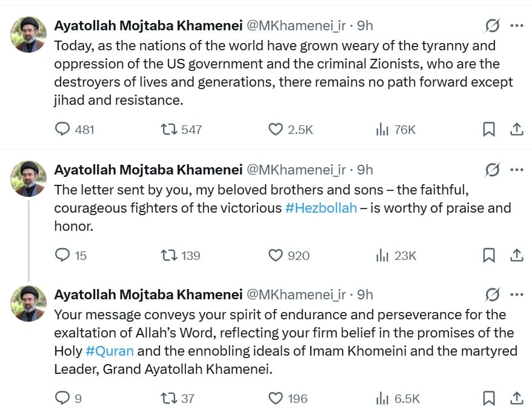Open more options on the Hezbollah post
Image resolution: width=532 pixels, height=412 pixels.
tap(517, 170)
